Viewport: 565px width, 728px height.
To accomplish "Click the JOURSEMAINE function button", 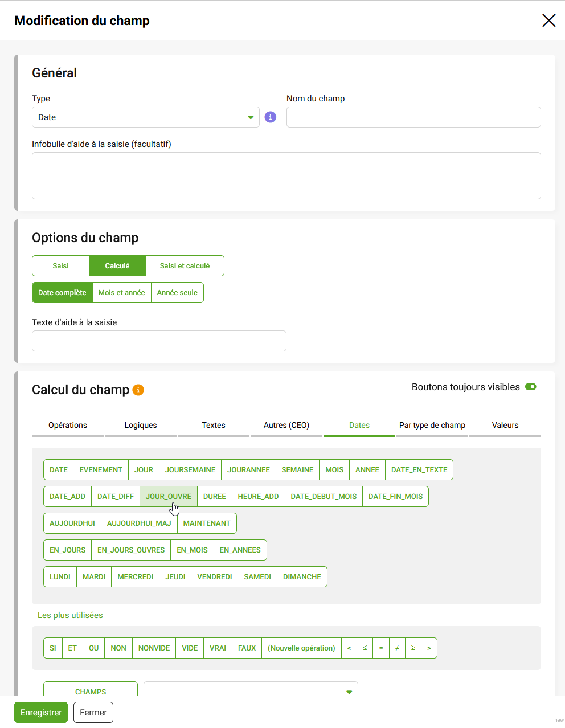I will (190, 470).
